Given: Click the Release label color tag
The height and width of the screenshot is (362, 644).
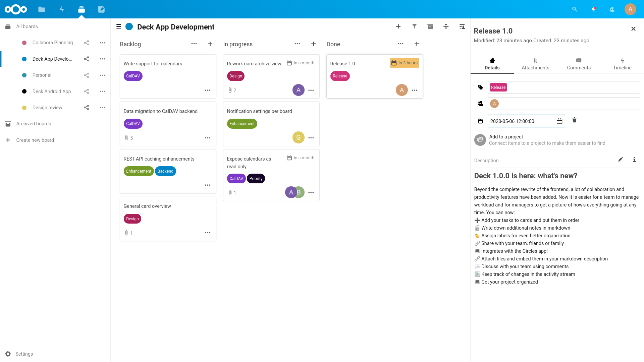Looking at the screenshot, I should 498,87.
